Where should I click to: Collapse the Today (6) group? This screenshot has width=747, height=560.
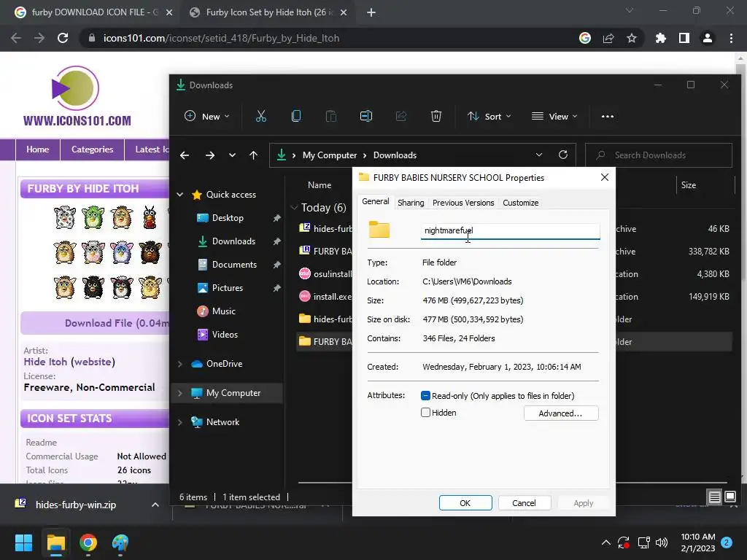294,207
